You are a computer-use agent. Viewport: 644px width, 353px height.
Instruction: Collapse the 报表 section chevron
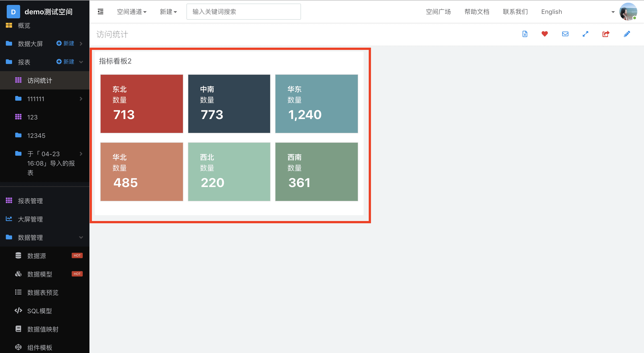(x=81, y=62)
